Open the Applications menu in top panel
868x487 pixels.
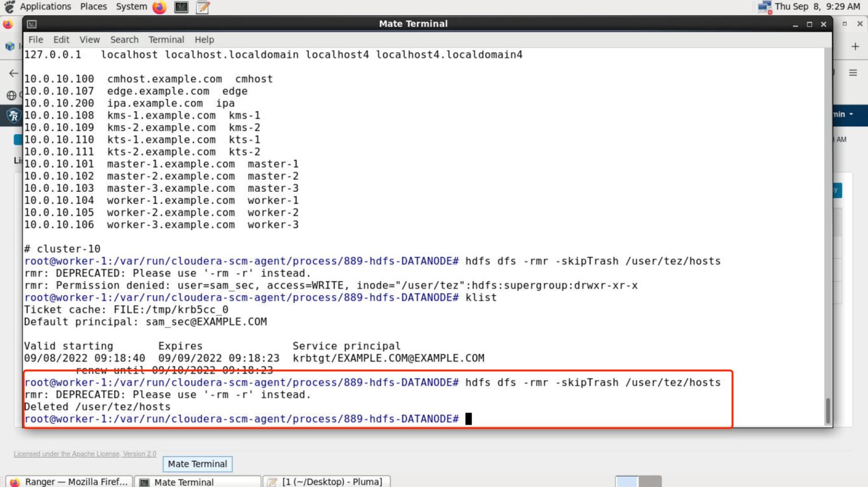point(46,7)
